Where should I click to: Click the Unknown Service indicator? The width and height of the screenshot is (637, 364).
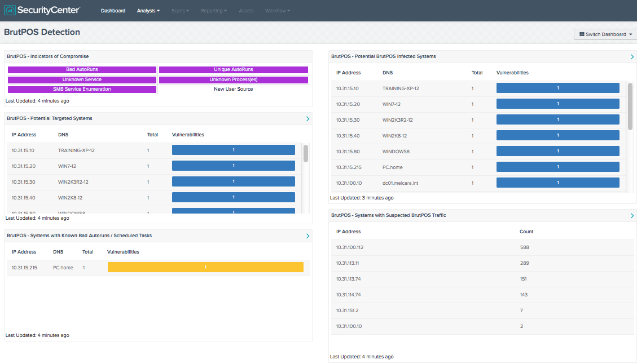tap(82, 80)
